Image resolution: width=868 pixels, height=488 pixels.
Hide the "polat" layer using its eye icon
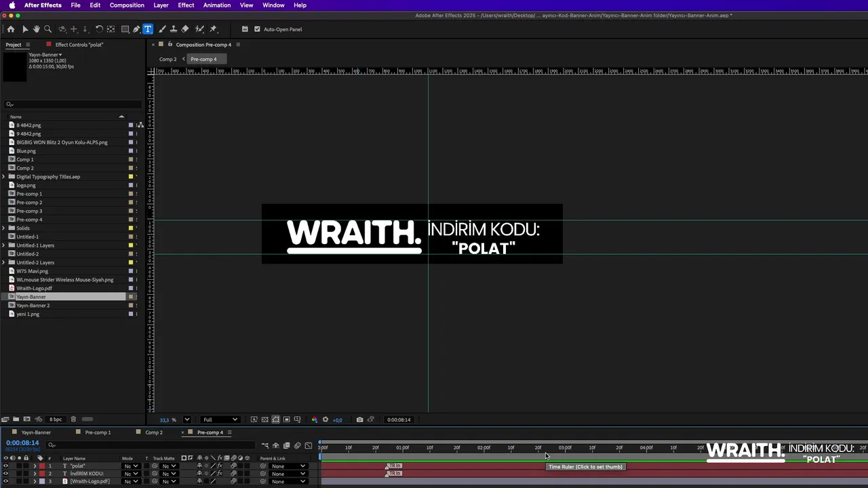[x=5, y=466]
